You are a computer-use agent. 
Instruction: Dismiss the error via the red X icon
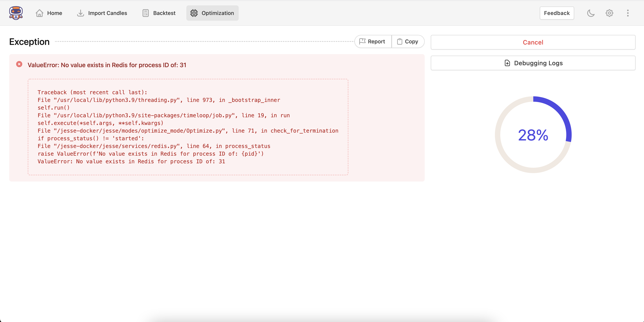(19, 64)
